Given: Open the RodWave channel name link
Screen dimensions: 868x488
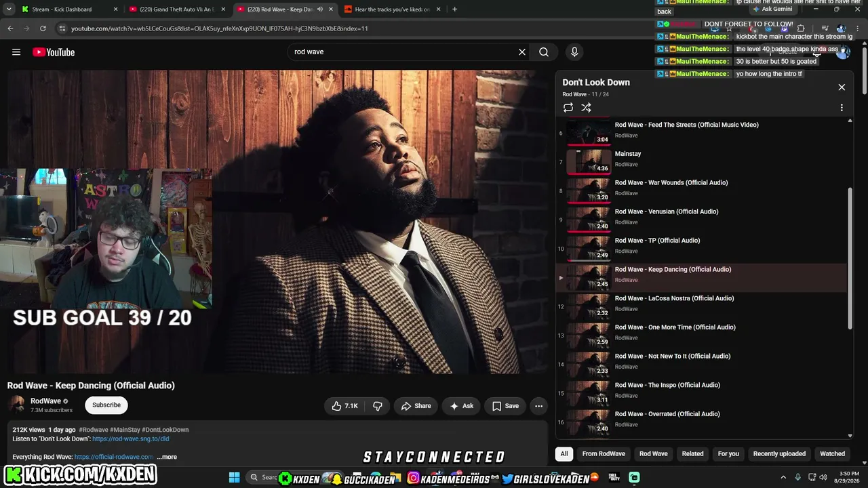Looking at the screenshot, I should (46, 401).
